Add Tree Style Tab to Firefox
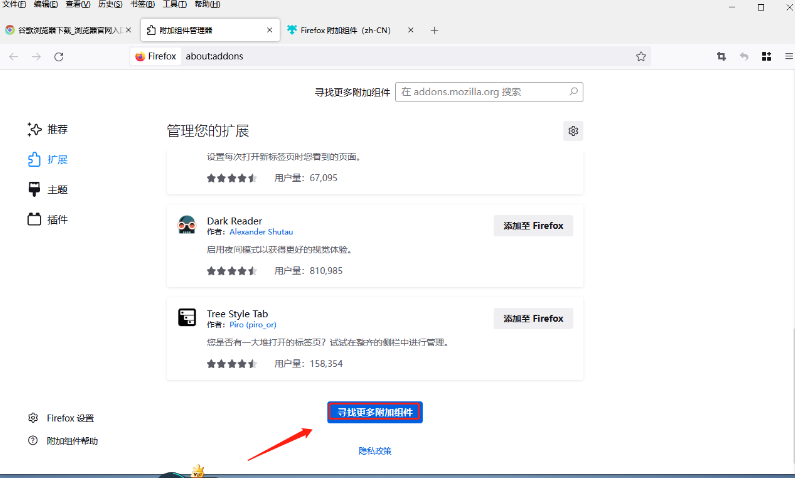 click(x=533, y=318)
